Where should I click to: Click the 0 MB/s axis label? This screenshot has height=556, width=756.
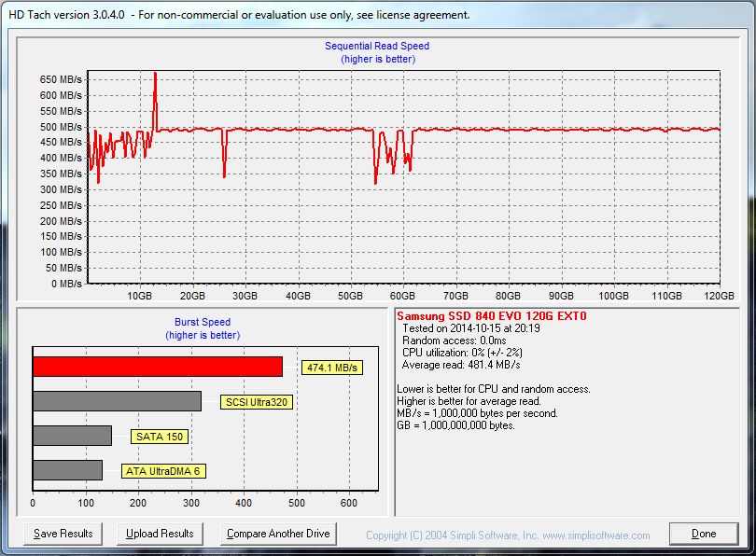66,285
